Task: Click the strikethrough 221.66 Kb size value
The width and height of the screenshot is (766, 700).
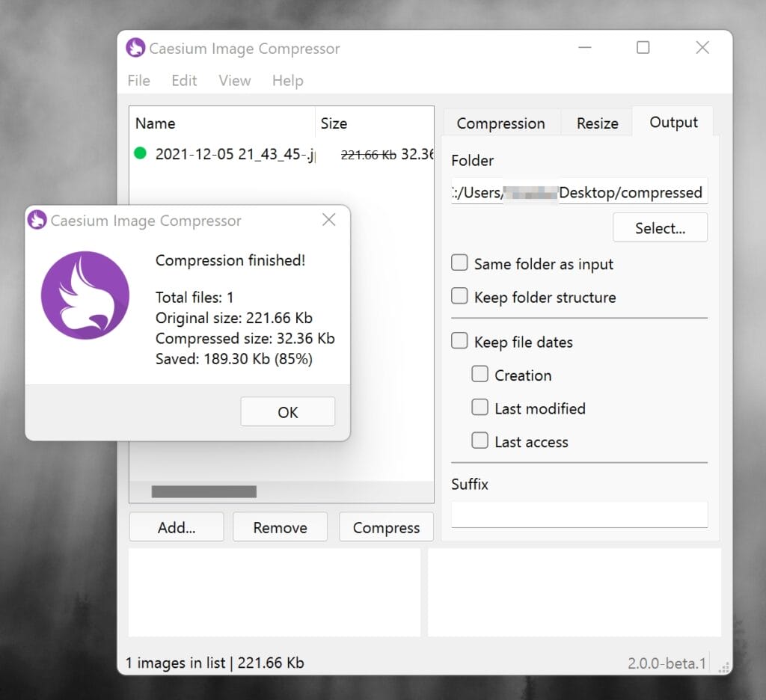Action: tap(368, 155)
